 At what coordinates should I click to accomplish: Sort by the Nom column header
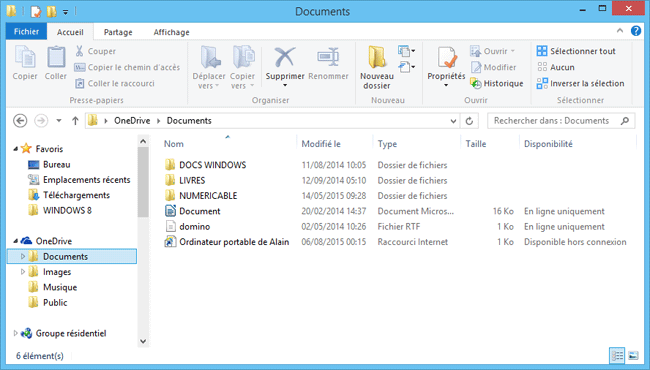coord(174,144)
